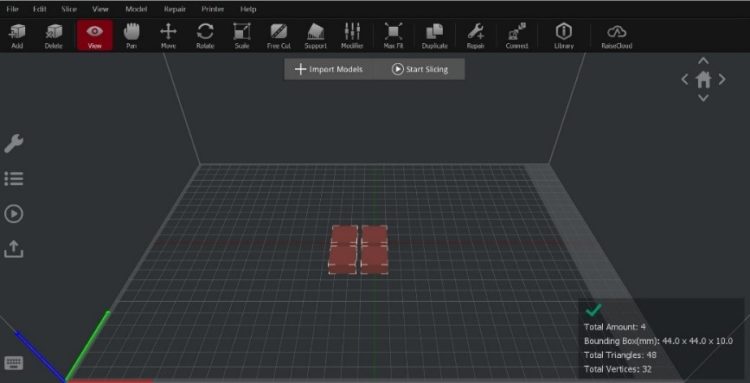Pick the Rotate tool
750x383 pixels.
(205, 35)
